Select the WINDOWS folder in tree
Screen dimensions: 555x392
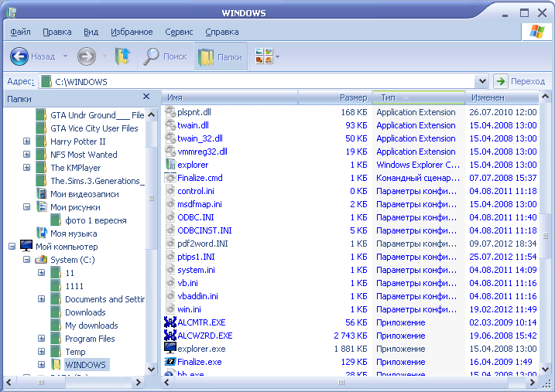click(x=85, y=365)
